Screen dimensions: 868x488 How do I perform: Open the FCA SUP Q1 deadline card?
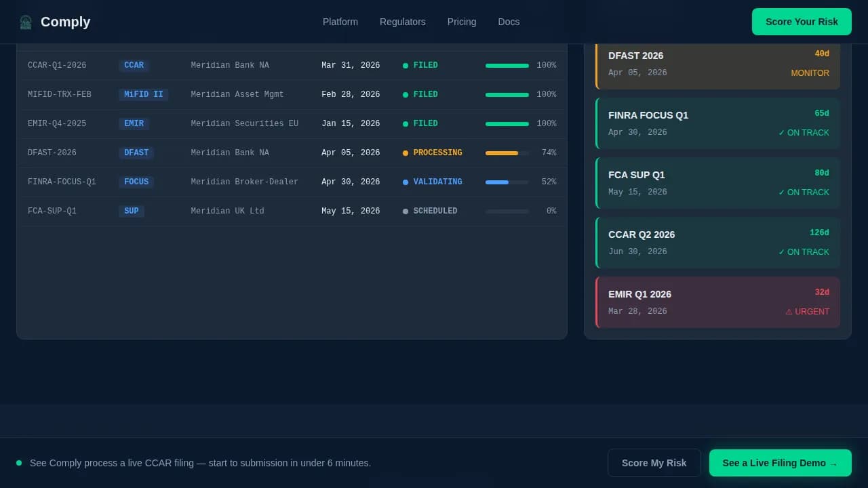[717, 183]
